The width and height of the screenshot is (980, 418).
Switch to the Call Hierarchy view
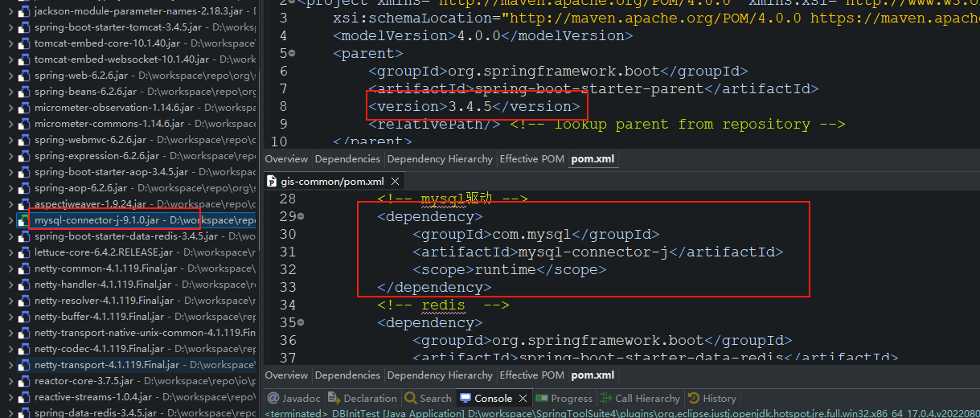[640, 398]
